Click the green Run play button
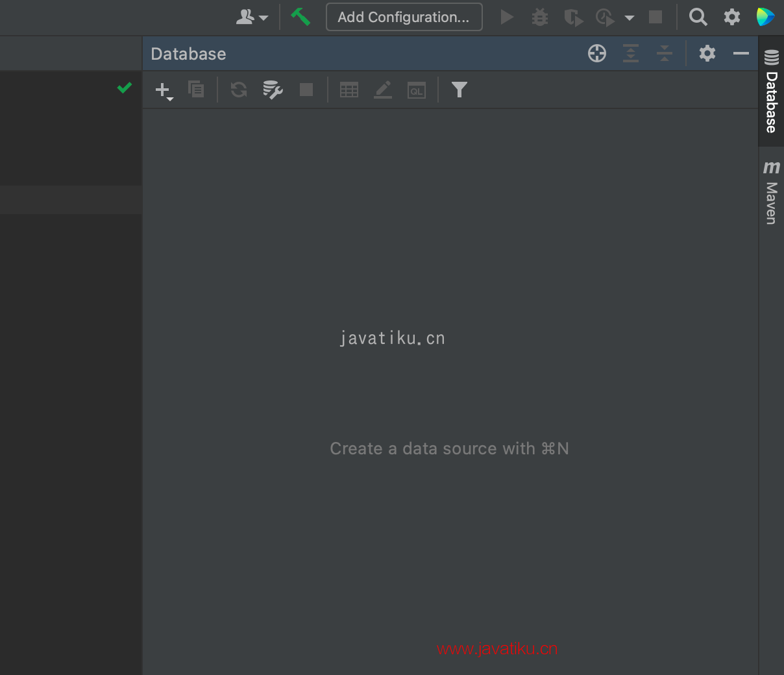This screenshot has width=784, height=675. tap(507, 17)
